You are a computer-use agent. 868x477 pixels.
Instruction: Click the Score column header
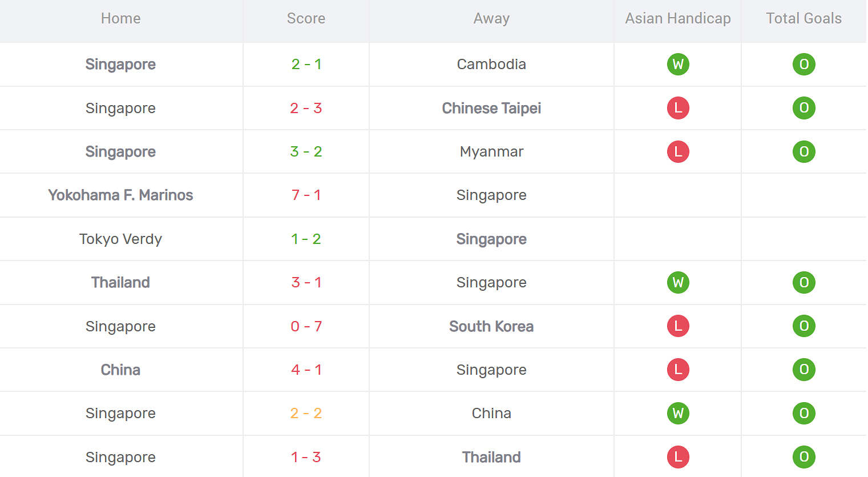(x=306, y=18)
